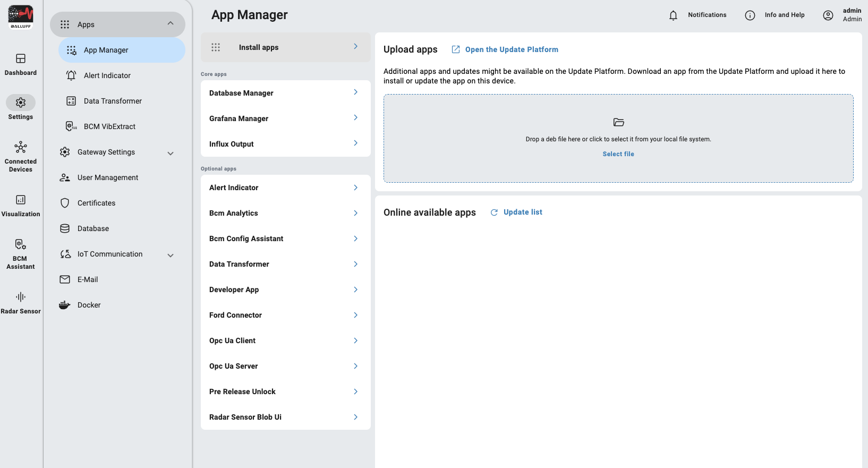Open the BCM Assistant icon
This screenshot has height=468, width=868.
(x=21, y=244)
